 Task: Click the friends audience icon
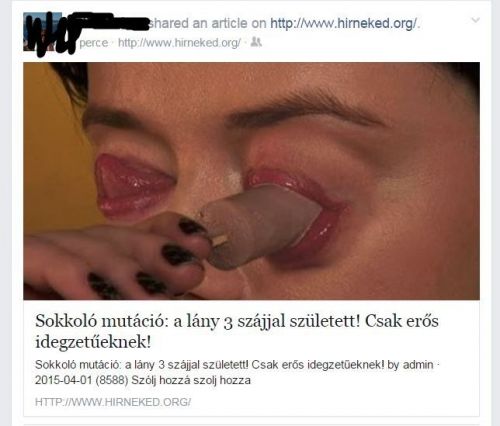tap(256, 42)
